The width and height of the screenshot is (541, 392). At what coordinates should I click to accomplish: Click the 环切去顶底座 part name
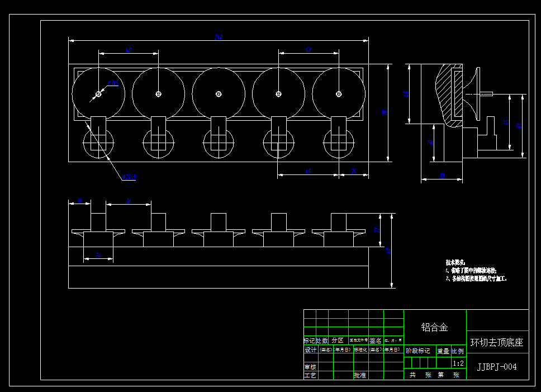click(497, 342)
